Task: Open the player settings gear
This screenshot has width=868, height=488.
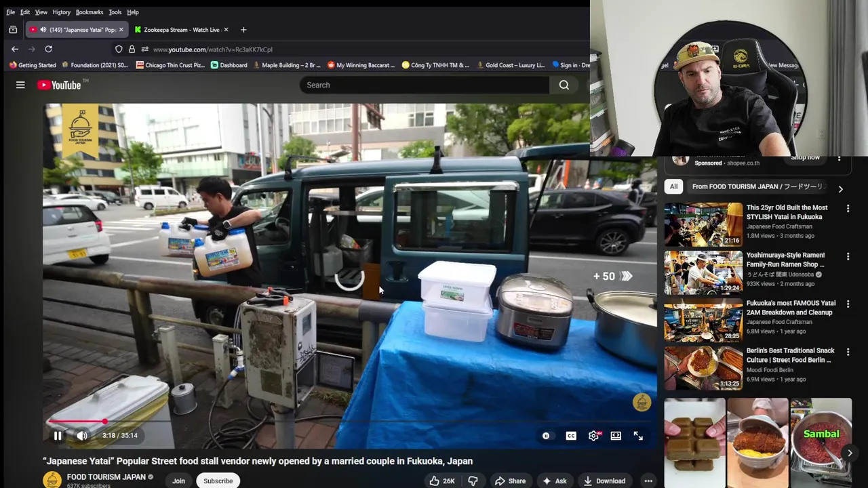Action: click(593, 436)
